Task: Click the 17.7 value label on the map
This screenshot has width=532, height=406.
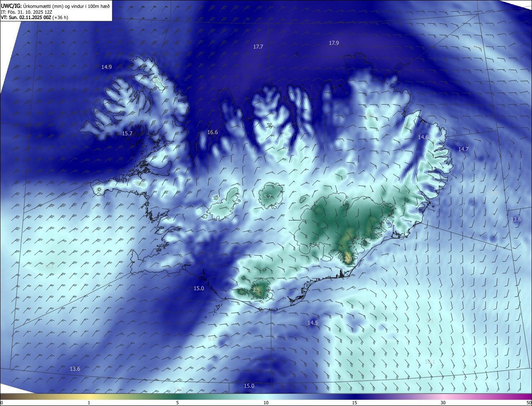Action: pos(258,47)
